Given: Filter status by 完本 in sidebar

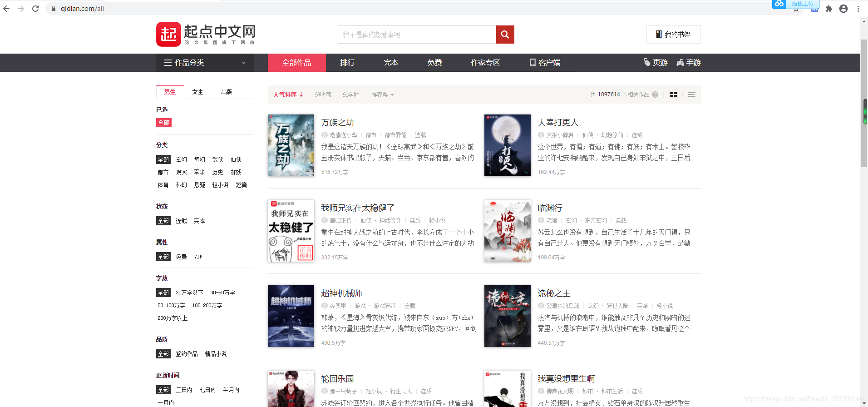Looking at the screenshot, I should (199, 221).
